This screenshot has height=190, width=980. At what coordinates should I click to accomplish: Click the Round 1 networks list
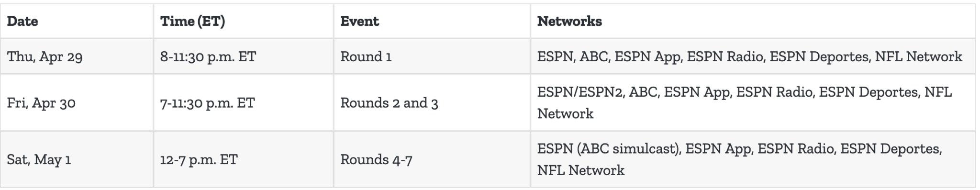pyautogui.click(x=753, y=56)
